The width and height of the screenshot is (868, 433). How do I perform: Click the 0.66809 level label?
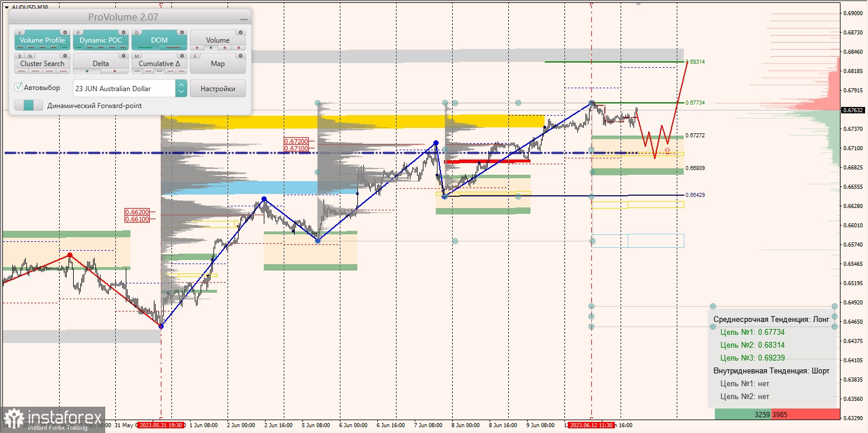tap(695, 168)
